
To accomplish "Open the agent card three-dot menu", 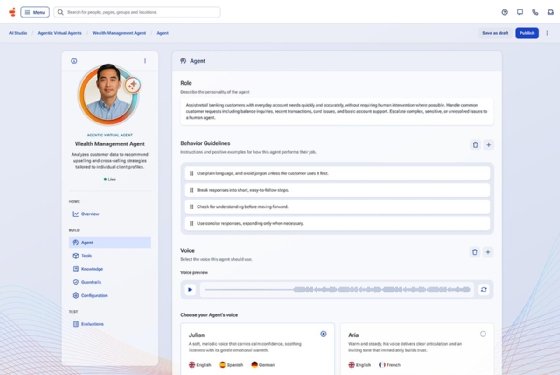I will click(145, 61).
